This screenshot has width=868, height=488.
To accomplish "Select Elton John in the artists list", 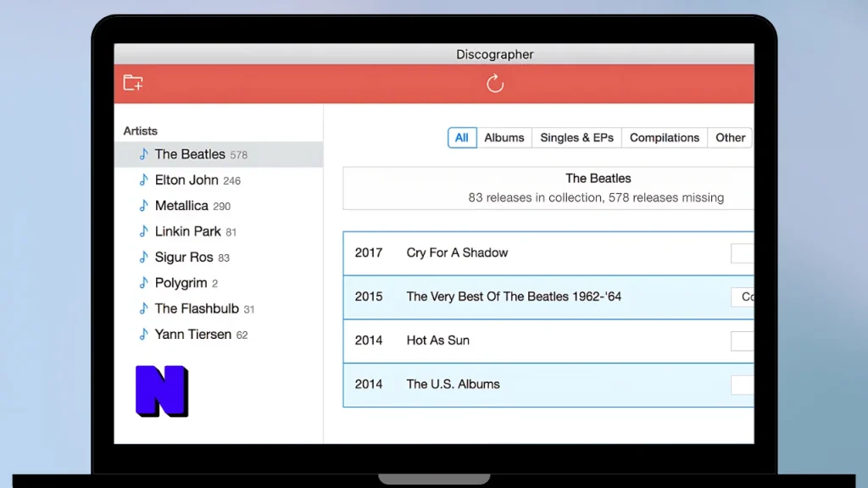I will (219, 180).
